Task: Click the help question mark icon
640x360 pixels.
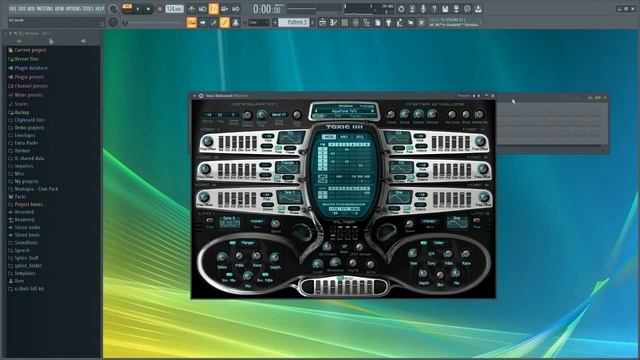Action: click(434, 9)
